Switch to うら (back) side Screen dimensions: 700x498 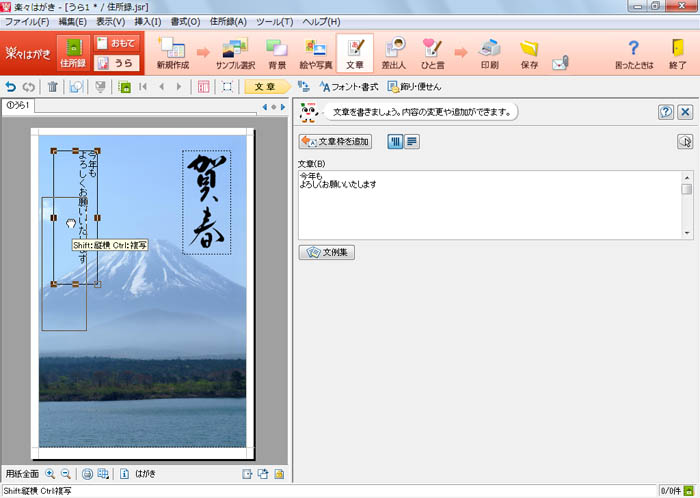pyautogui.click(x=117, y=63)
